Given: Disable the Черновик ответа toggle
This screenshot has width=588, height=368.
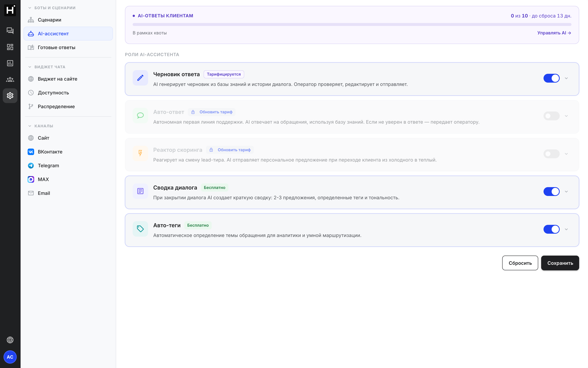Looking at the screenshot, I should [x=551, y=78].
